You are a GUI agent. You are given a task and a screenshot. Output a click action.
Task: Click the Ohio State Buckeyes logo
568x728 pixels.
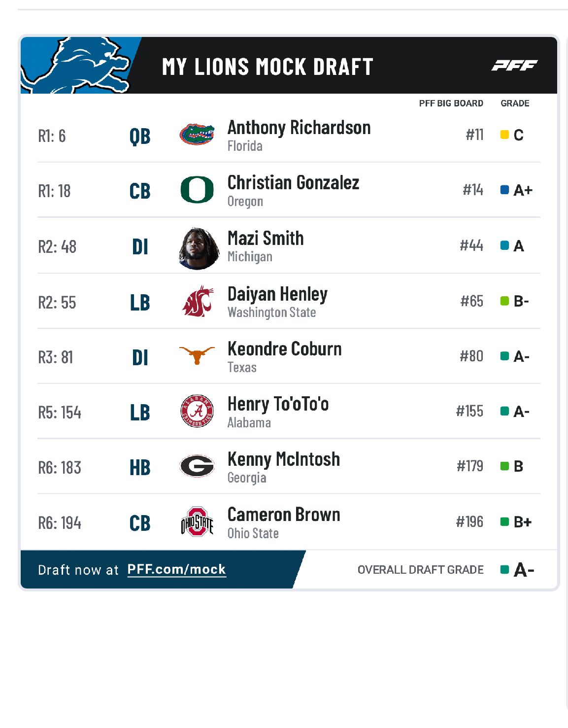[197, 522]
